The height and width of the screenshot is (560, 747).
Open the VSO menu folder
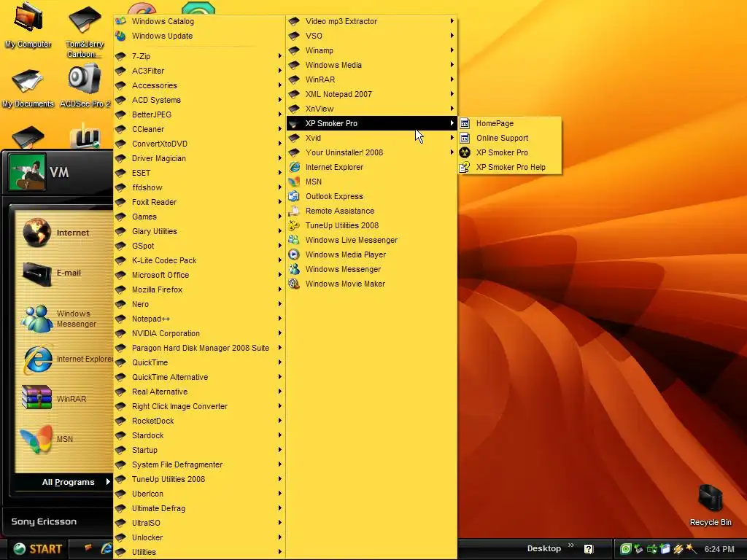point(371,36)
